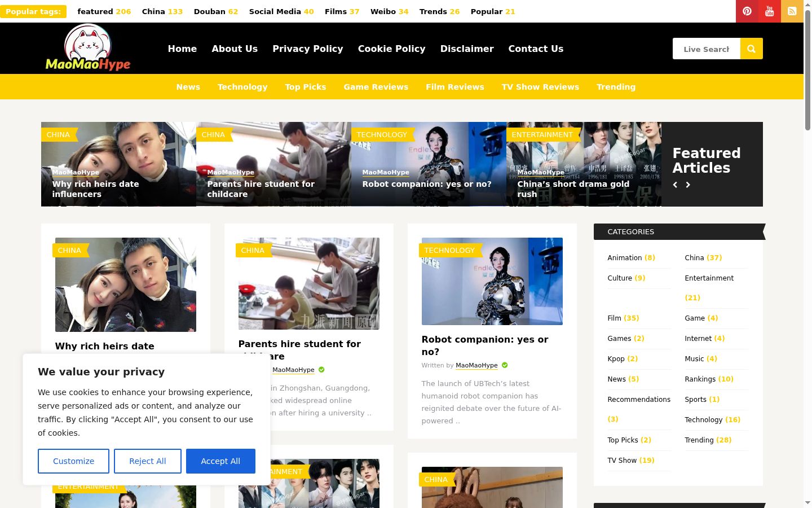Click the MaoMaoHype cat logo
This screenshot has height=508, width=812.
coord(88,47)
